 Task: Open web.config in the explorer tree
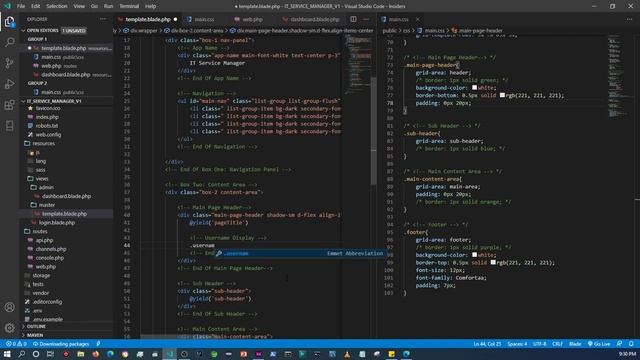48,134
